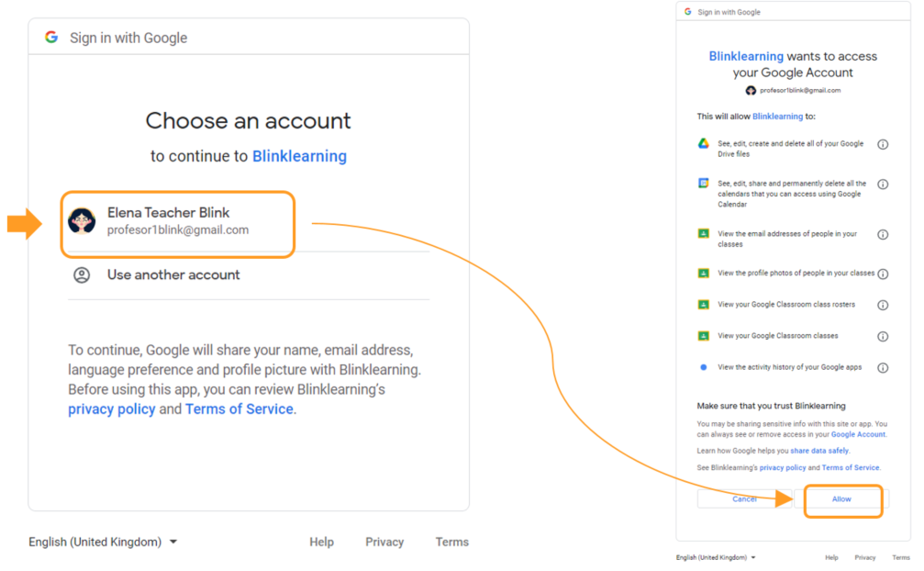924x571 pixels.
Task: Click info icon beside Google Drive files permission
Action: click(883, 145)
